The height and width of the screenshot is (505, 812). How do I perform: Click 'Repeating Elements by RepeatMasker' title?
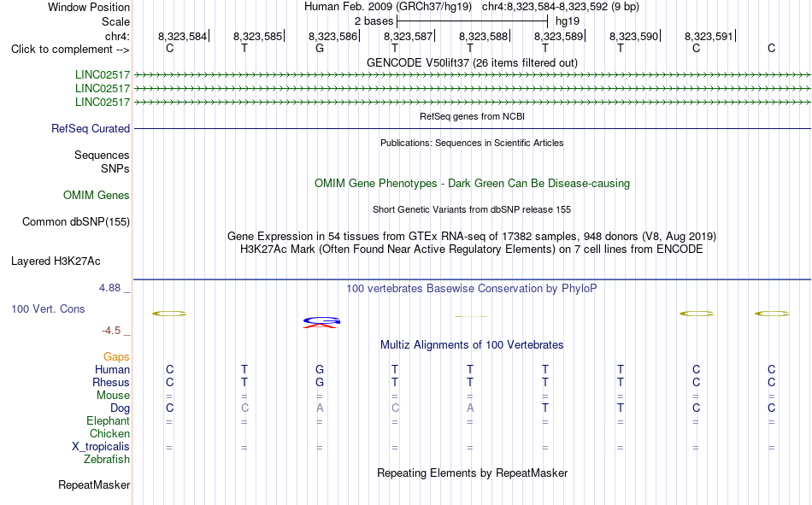pyautogui.click(x=472, y=473)
